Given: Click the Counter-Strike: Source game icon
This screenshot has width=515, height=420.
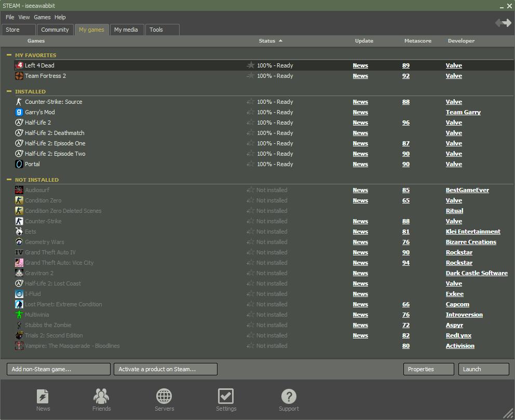Looking at the screenshot, I should [x=19, y=102].
